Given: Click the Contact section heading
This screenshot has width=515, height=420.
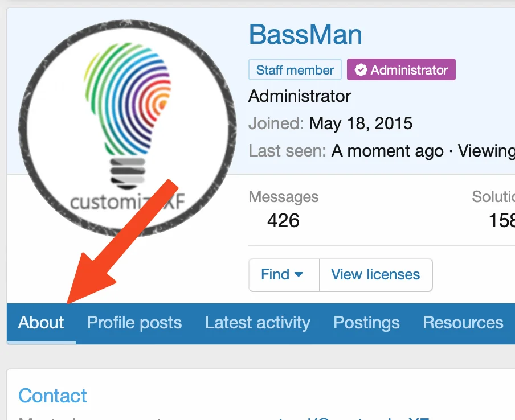Looking at the screenshot, I should (x=52, y=396).
